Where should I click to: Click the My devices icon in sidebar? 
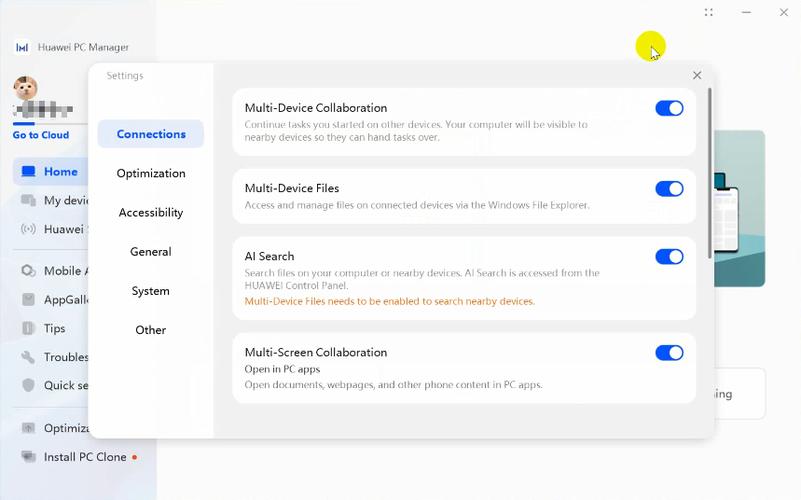(x=29, y=200)
